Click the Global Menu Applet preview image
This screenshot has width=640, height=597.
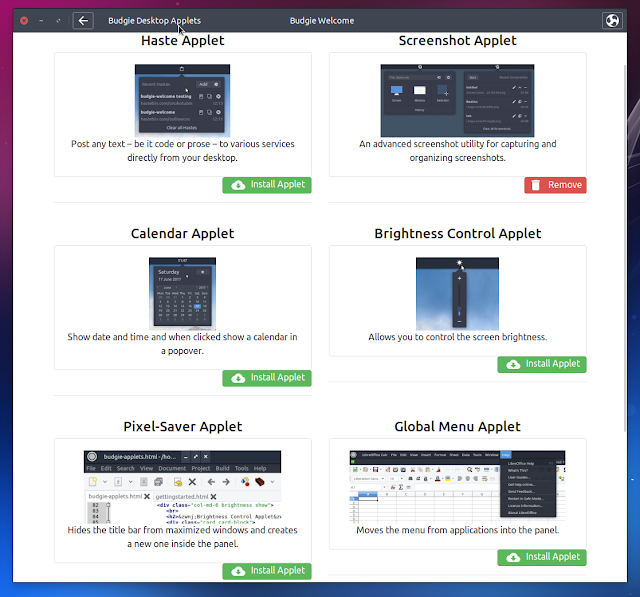tap(457, 487)
